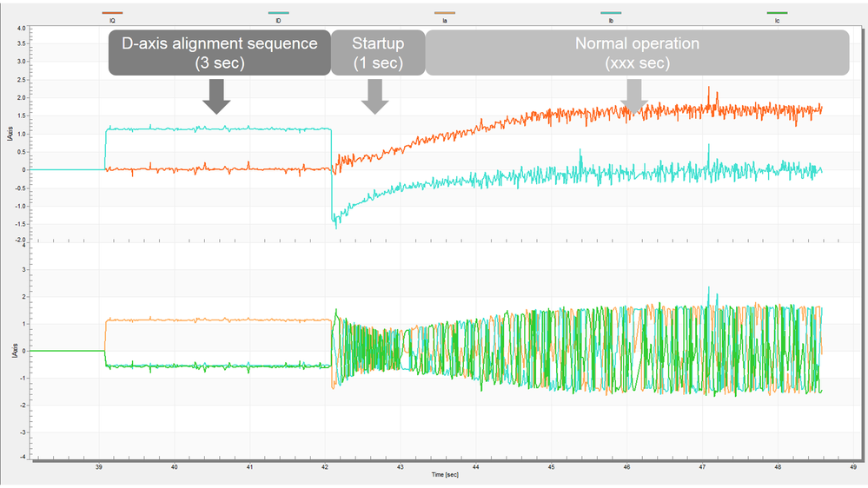
Task: Select the Ic legend label
Action: pyautogui.click(x=778, y=21)
